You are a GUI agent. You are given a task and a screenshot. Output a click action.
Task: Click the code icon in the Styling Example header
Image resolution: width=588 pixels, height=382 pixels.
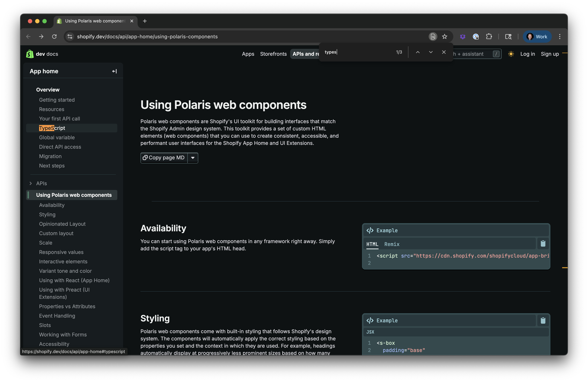370,321
